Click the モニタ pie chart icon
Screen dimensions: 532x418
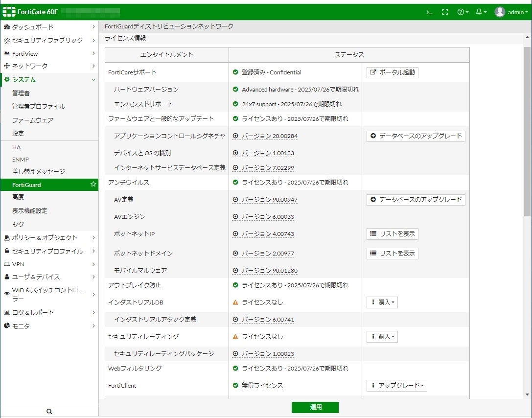coord(6,325)
